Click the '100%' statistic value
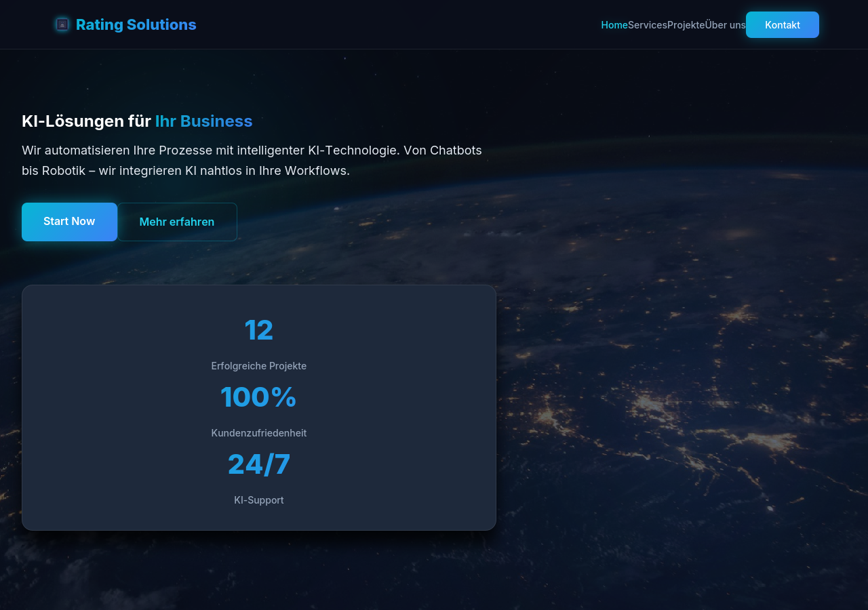The height and width of the screenshot is (610, 868). tap(259, 397)
